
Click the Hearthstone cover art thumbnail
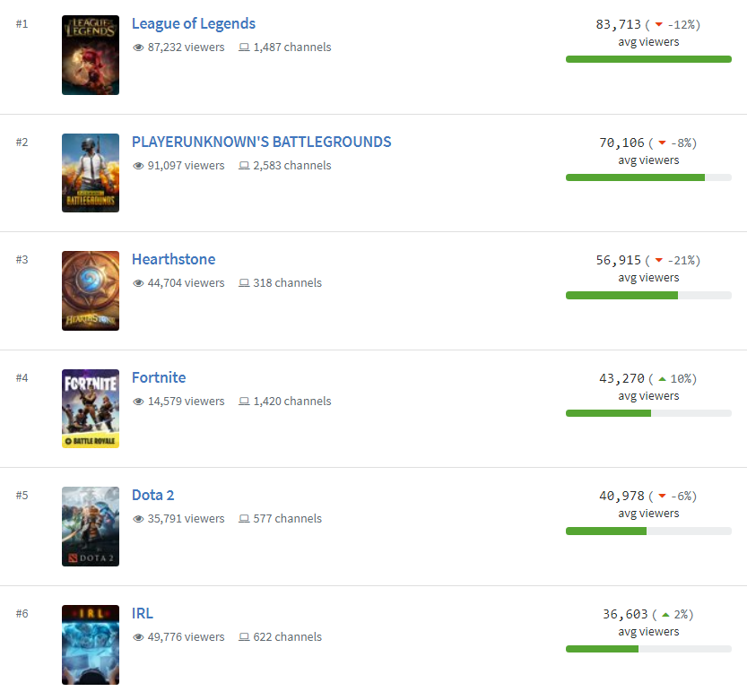coord(90,290)
